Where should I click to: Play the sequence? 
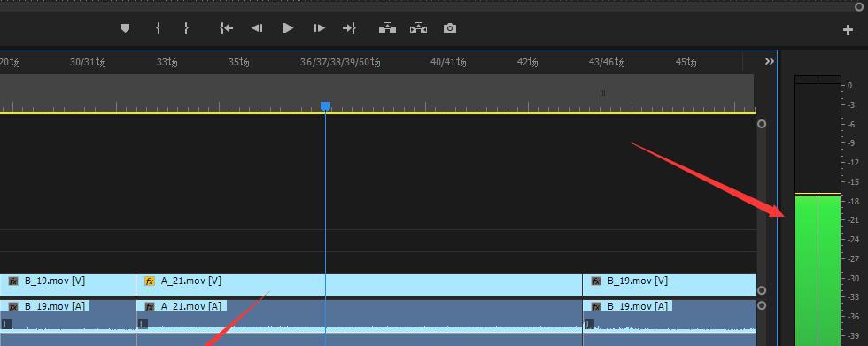pos(287,28)
